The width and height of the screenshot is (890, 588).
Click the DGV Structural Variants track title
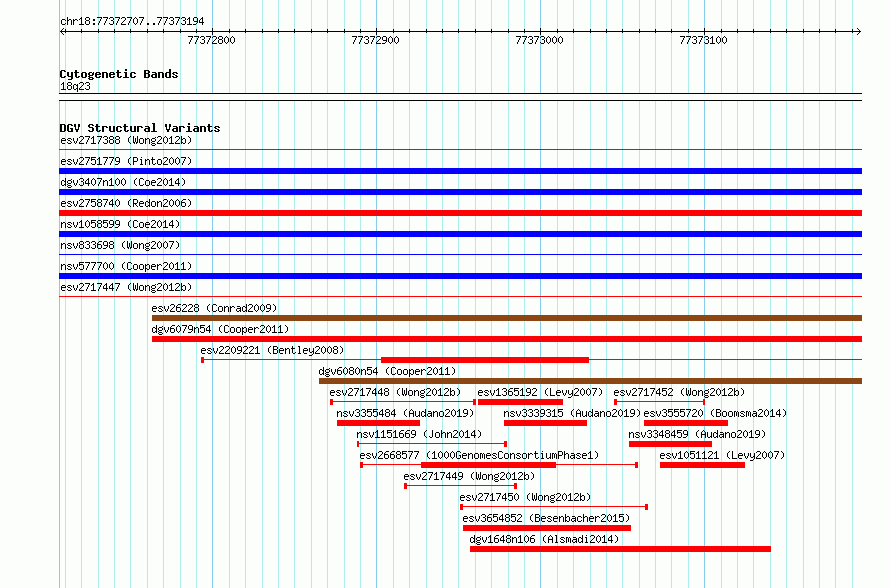(140, 128)
